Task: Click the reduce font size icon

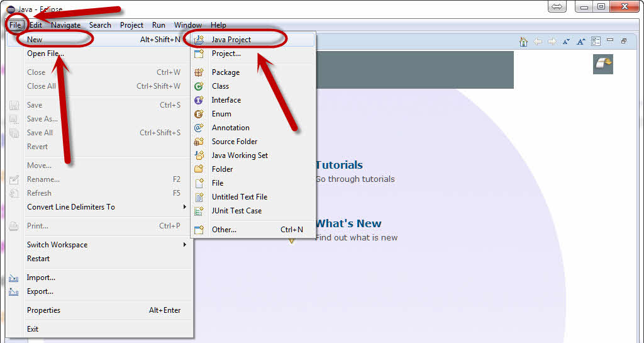Action: click(x=567, y=42)
